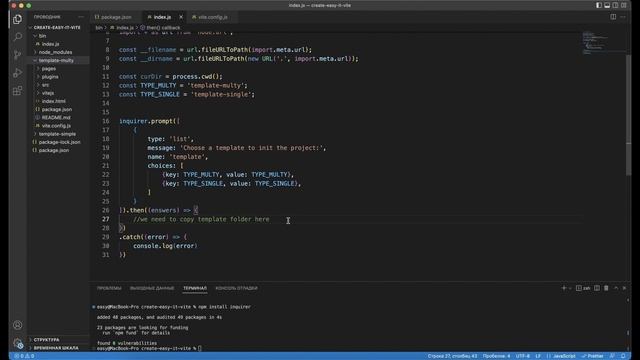
Task: Open the Source Control view icon
Action: [x=18, y=55]
